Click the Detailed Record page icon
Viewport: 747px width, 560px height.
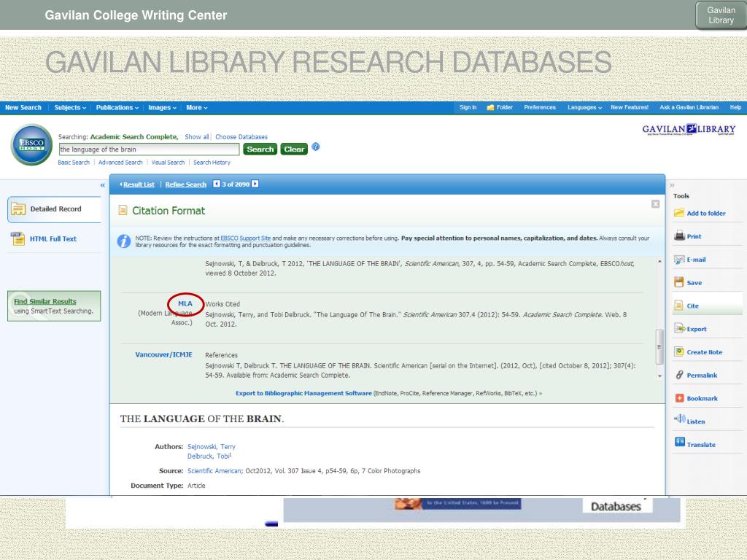tap(18, 209)
